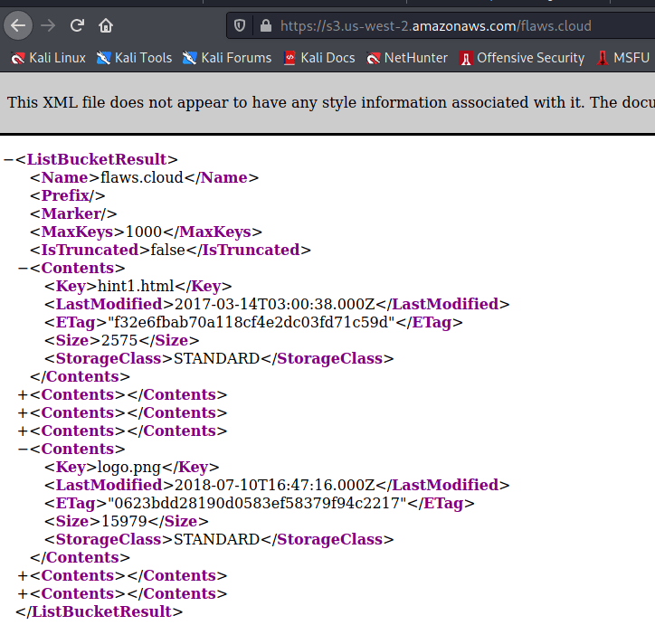Collapse the ListBucketResult root node
This screenshot has height=644, width=655.
pos(8,159)
